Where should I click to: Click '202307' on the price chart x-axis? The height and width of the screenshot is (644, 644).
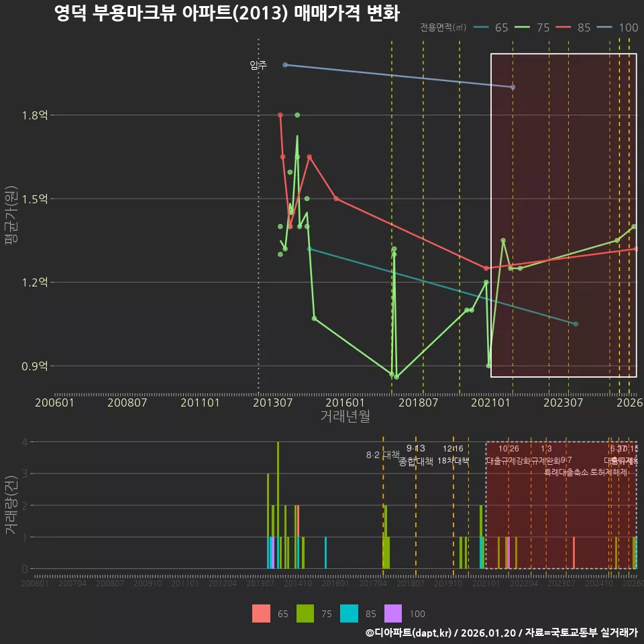point(563,402)
